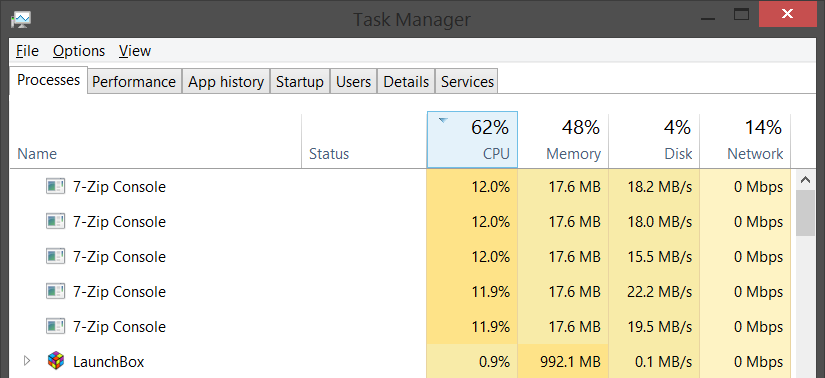The image size is (825, 378).
Task: Sort by the Disk column header
Action: (x=655, y=140)
